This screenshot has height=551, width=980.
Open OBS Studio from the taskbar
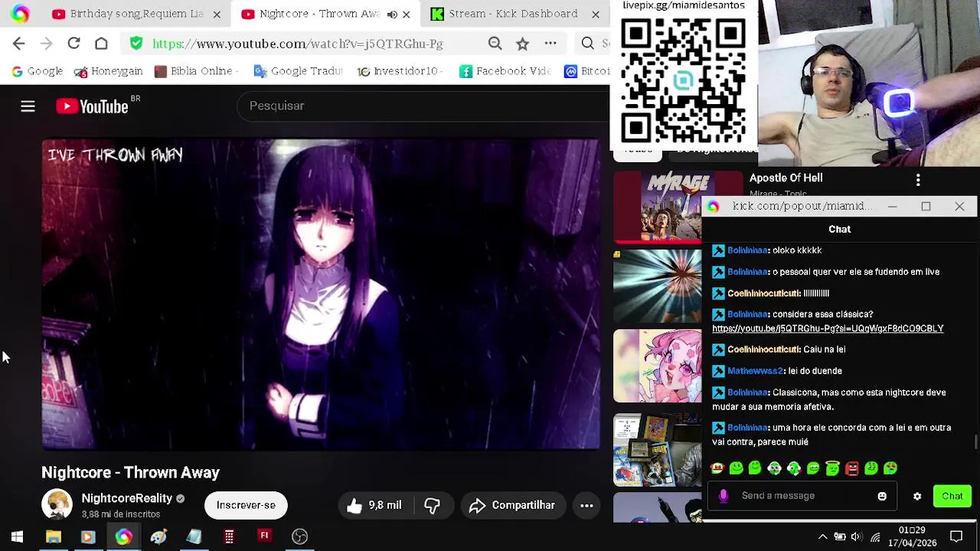pyautogui.click(x=299, y=536)
